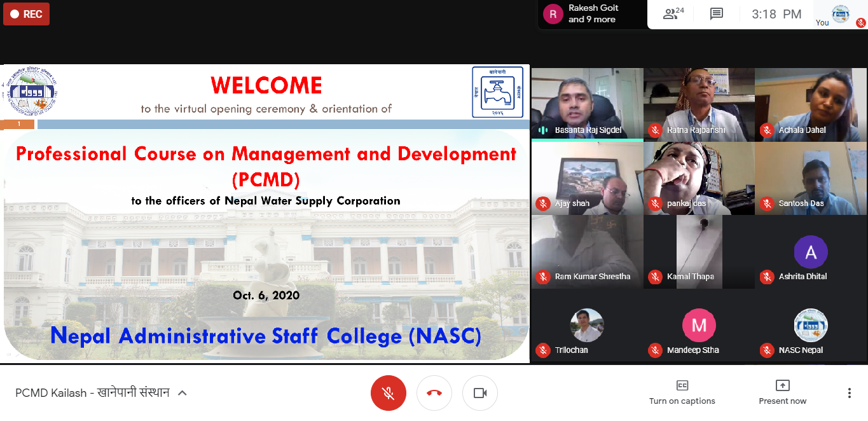Click the speaking indicator beside Basanta Raj Sigdel

click(x=543, y=130)
